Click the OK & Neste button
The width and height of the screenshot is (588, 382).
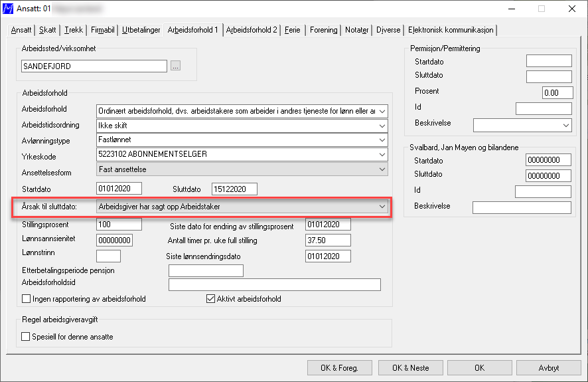pyautogui.click(x=411, y=368)
